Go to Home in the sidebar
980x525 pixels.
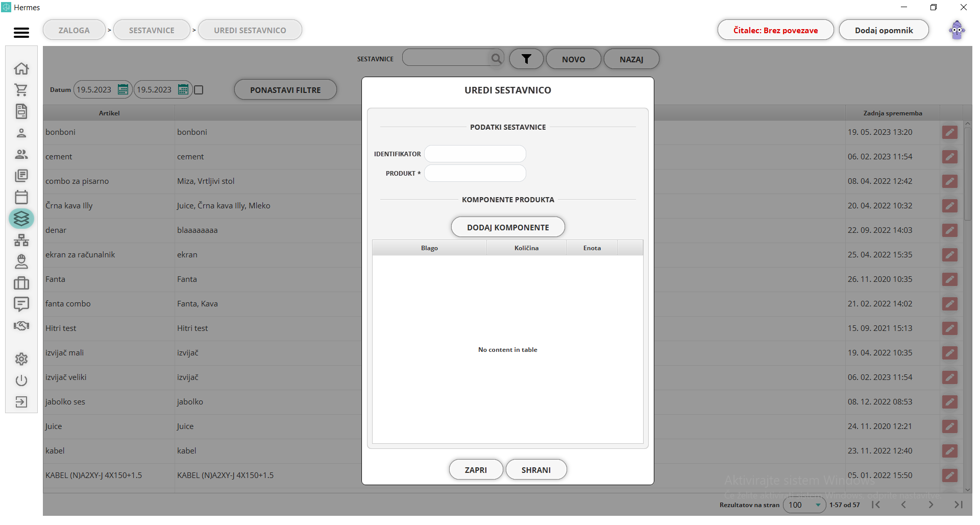click(x=21, y=68)
